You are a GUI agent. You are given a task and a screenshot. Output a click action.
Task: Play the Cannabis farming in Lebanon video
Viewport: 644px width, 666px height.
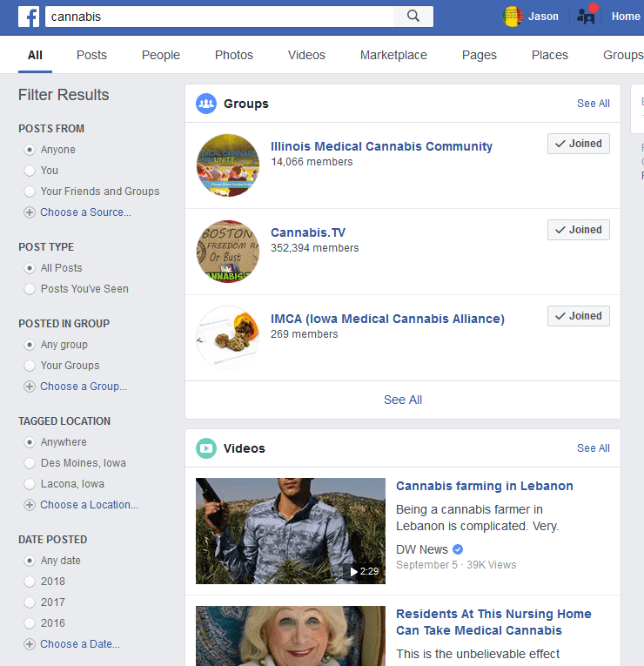click(291, 531)
